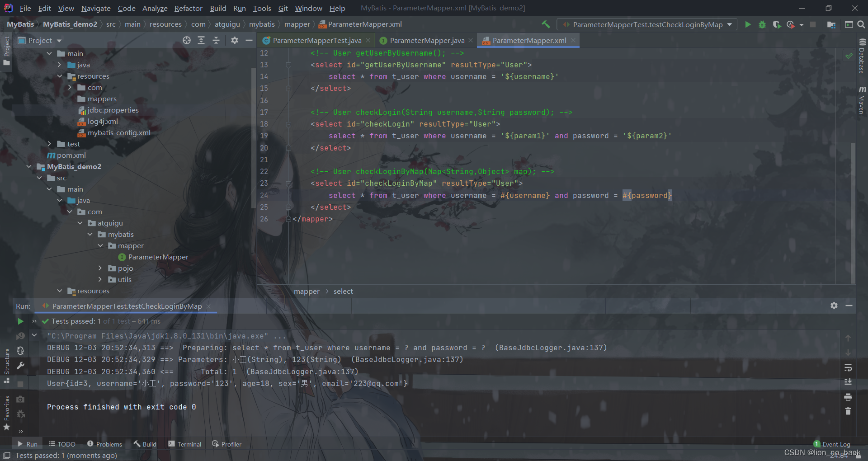Click the atguigu breadcrumb in navigation bar

227,24
